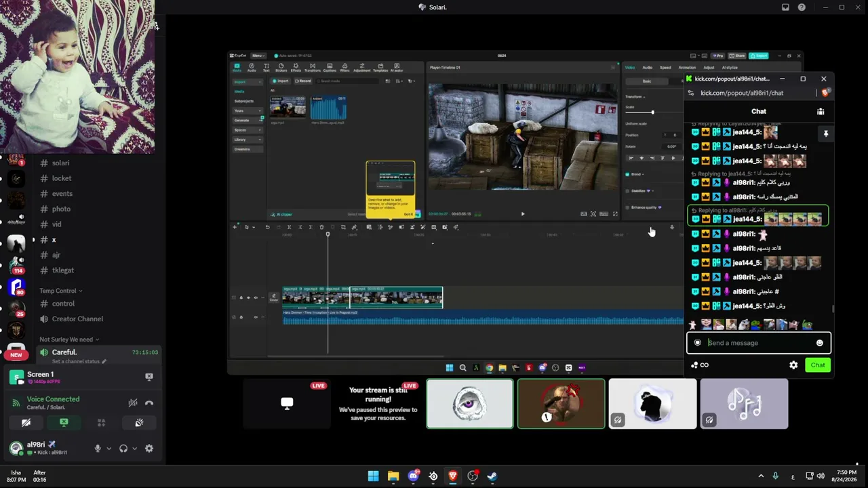The image size is (868, 488).
Task: Toggle screen share button in voice panel
Action: [x=64, y=422]
